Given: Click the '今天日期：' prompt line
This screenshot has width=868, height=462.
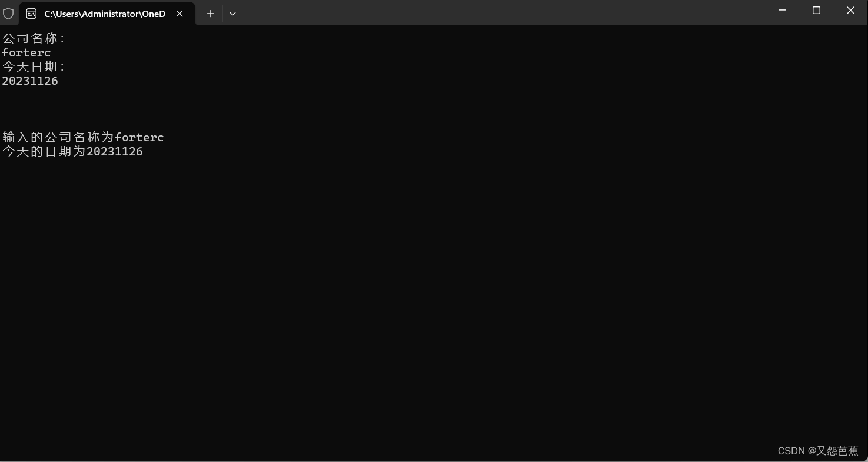Looking at the screenshot, I should (34, 67).
